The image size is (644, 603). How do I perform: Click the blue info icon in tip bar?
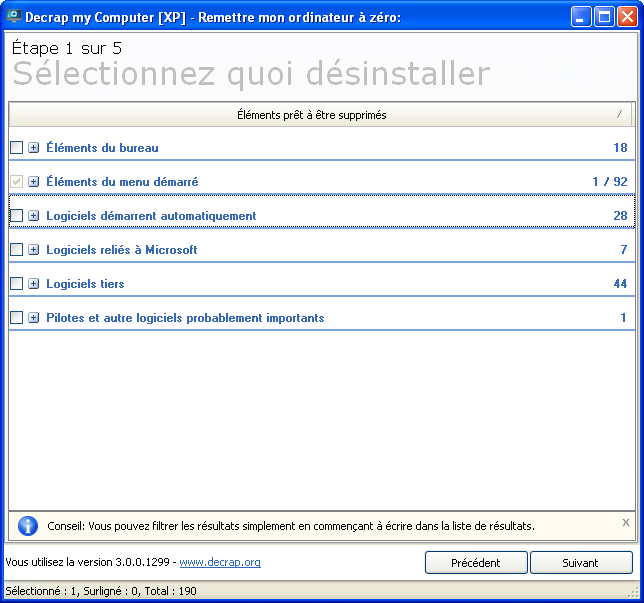(x=28, y=526)
